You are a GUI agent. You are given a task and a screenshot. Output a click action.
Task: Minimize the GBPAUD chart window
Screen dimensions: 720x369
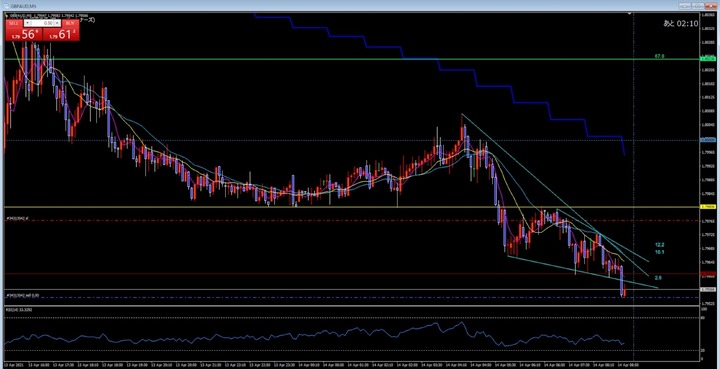pos(685,6)
